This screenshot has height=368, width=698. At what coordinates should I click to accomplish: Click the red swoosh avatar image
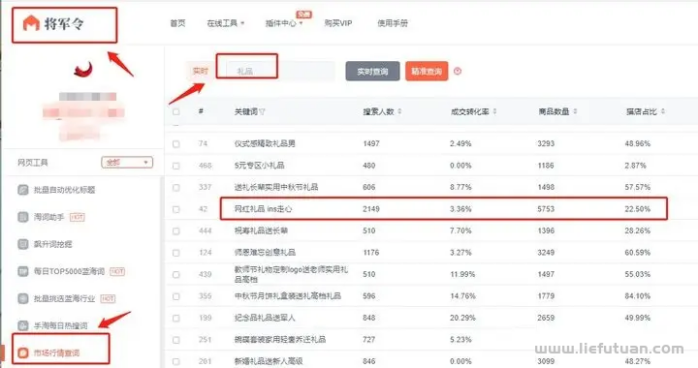point(84,69)
